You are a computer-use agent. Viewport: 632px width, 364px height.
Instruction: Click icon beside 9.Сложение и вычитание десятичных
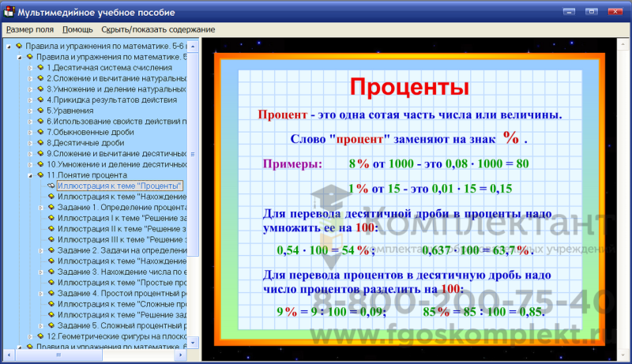(40, 153)
